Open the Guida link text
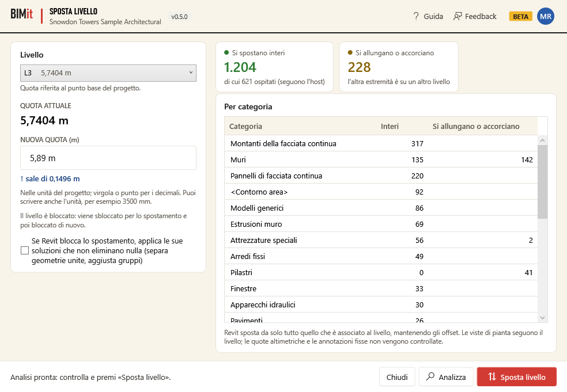 433,16
